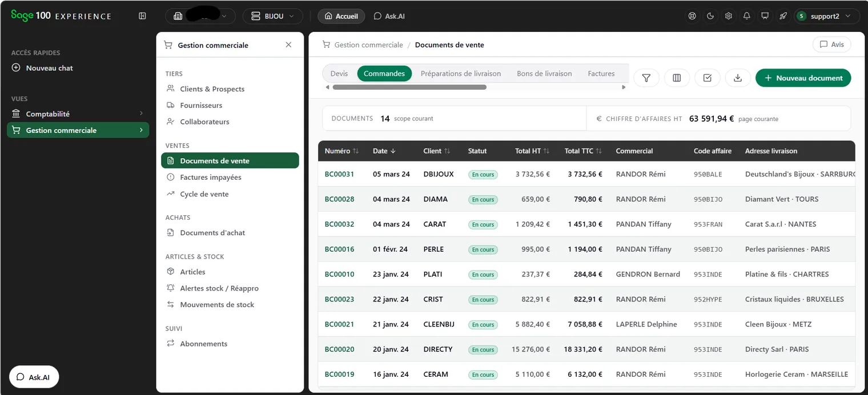Sort by Total HT column

(532, 151)
